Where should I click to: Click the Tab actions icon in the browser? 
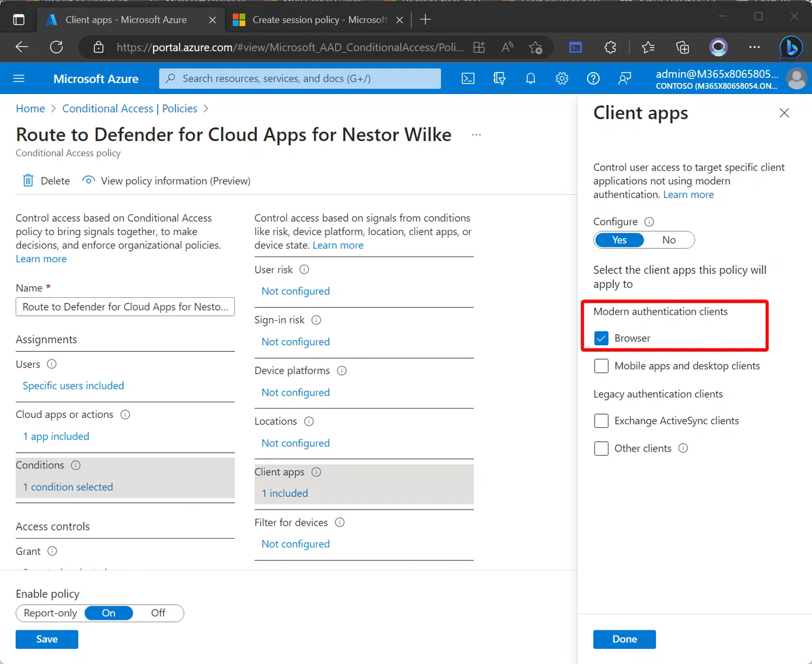pos(19,20)
